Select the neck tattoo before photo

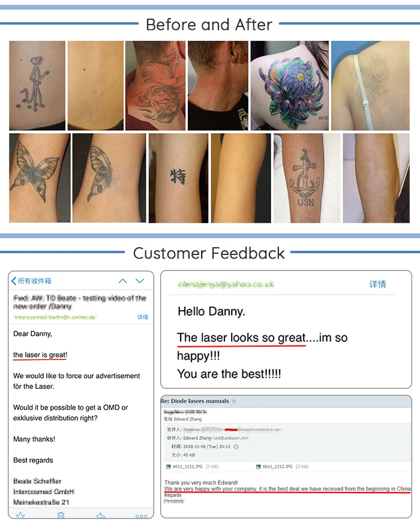(x=155, y=85)
